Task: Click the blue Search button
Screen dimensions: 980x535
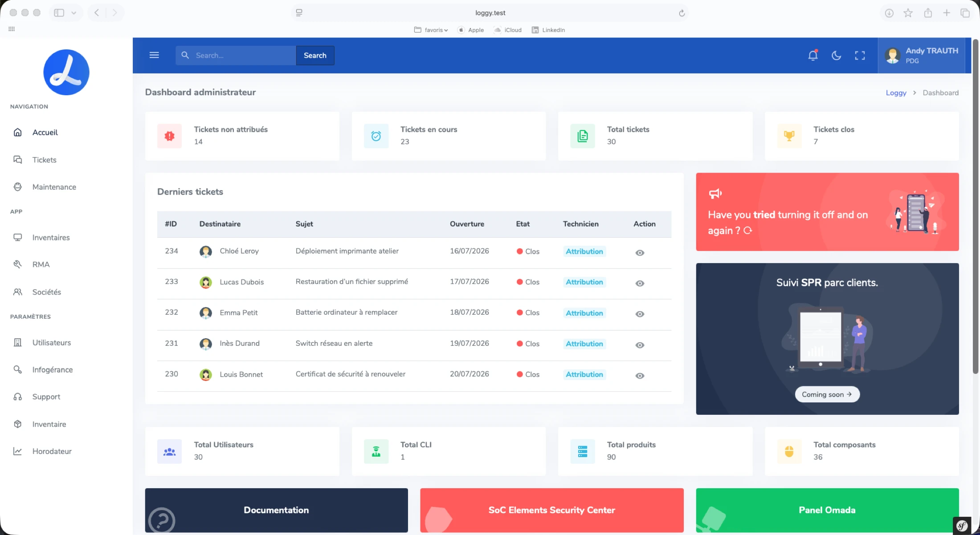Action: (315, 55)
